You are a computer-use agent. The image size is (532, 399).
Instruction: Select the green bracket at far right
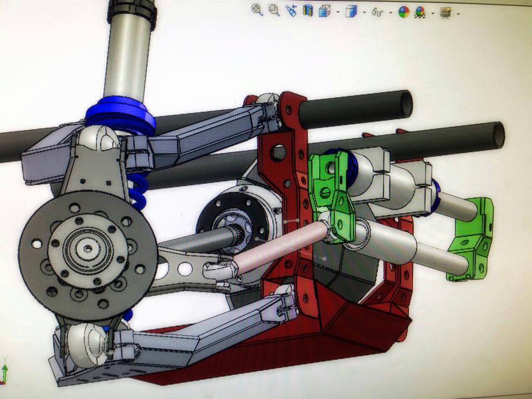point(472,239)
